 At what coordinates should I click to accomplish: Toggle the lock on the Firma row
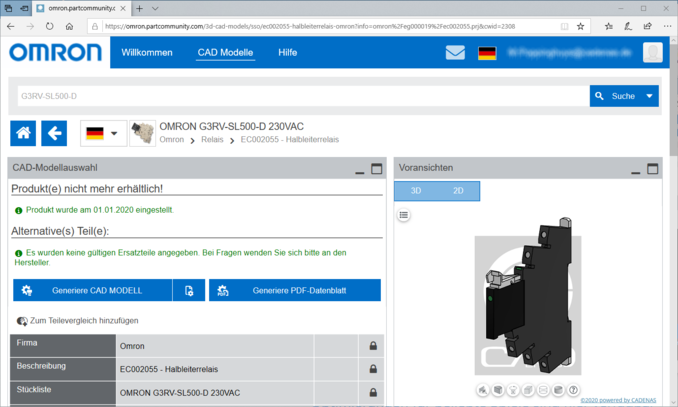click(x=373, y=346)
